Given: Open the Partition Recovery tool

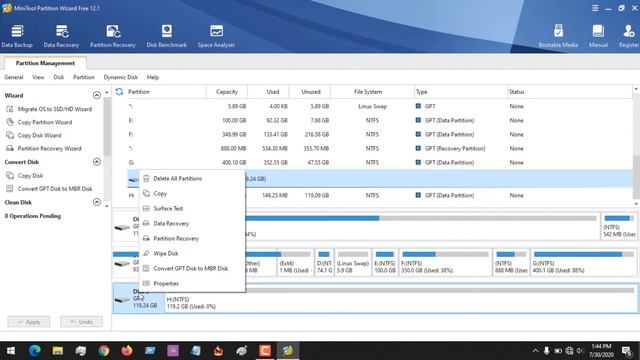Looking at the screenshot, I should 113,36.
